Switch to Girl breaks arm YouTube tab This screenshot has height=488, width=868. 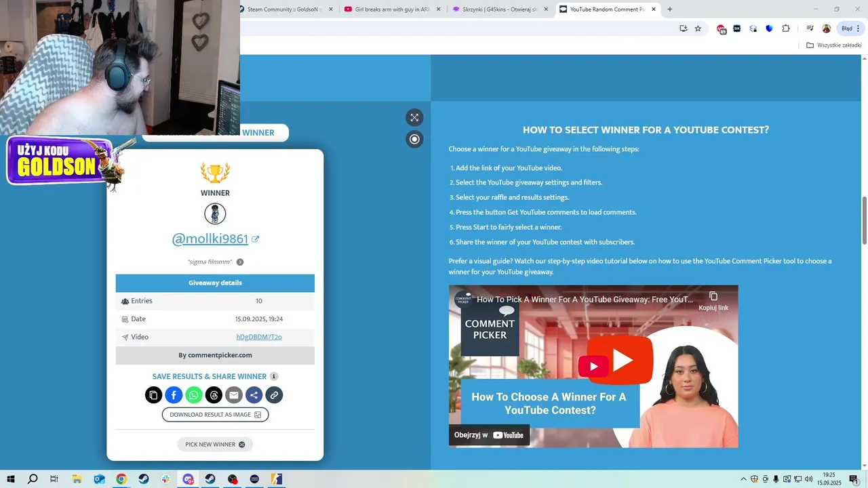point(393,9)
